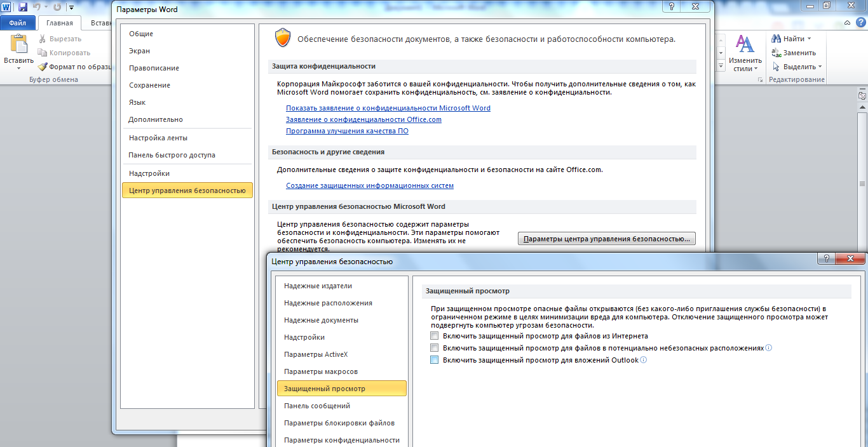Image resolution: width=868 pixels, height=447 pixels.
Task: Open the Изменить стили dropdown arrow
Action: point(756,69)
